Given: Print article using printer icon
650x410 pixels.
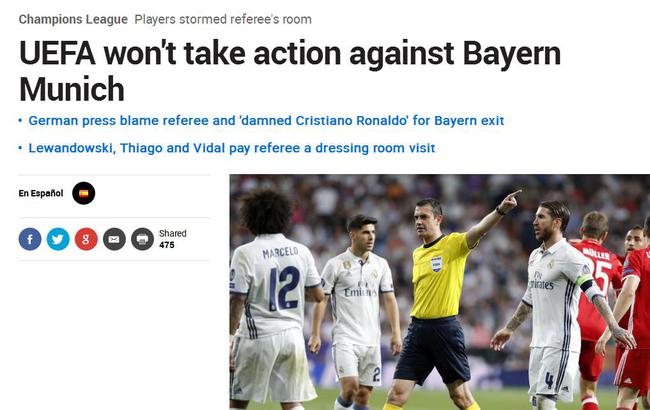Looking at the screenshot, I should coord(143,239).
